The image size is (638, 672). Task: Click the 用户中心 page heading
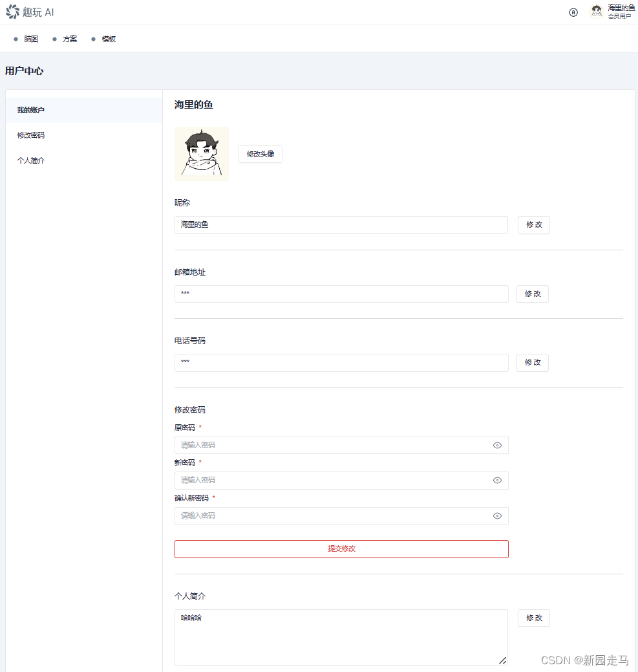[x=25, y=71]
